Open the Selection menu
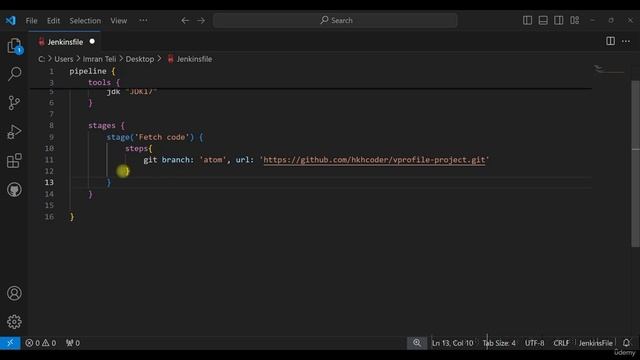The width and height of the screenshot is (640, 360). pos(85,20)
